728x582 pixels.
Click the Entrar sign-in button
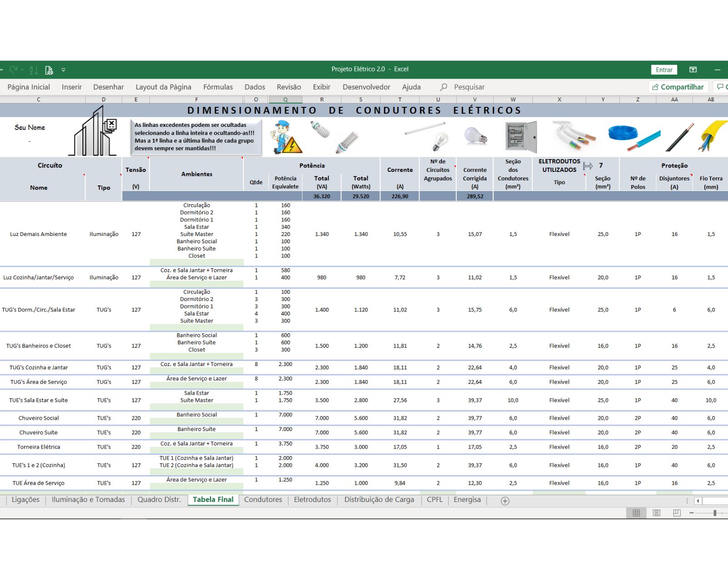(x=664, y=70)
